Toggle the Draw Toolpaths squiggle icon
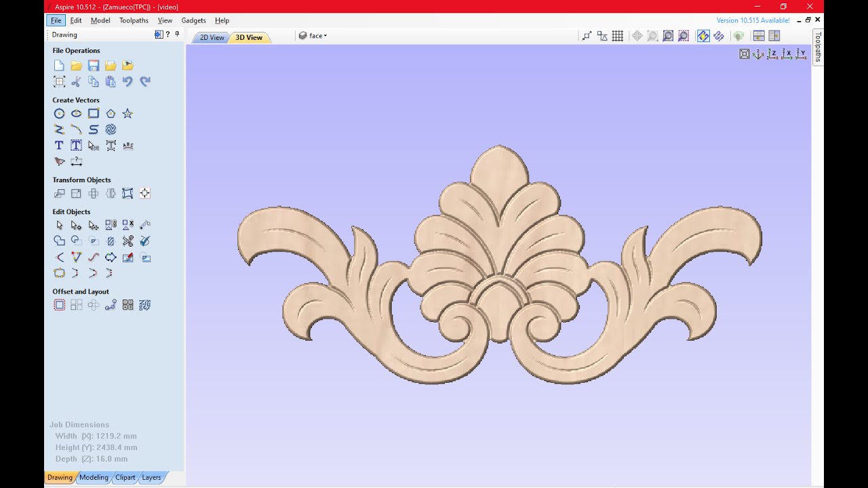This screenshot has height=488, width=868. pyautogui.click(x=719, y=36)
